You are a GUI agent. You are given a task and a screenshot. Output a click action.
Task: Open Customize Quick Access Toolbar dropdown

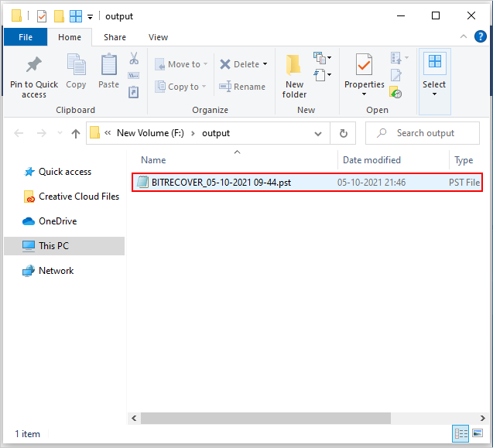coord(91,15)
